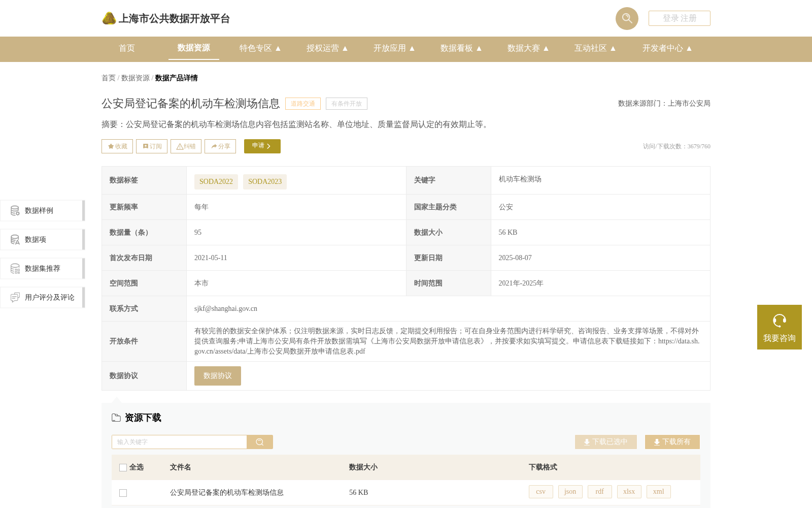Download the file in xlsx format

629,492
